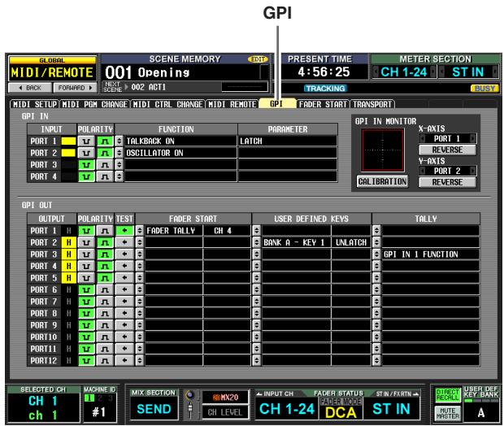Set GPI OUT PORT10 to positive polarity
The height and width of the screenshot is (426, 504).
[x=105, y=337]
